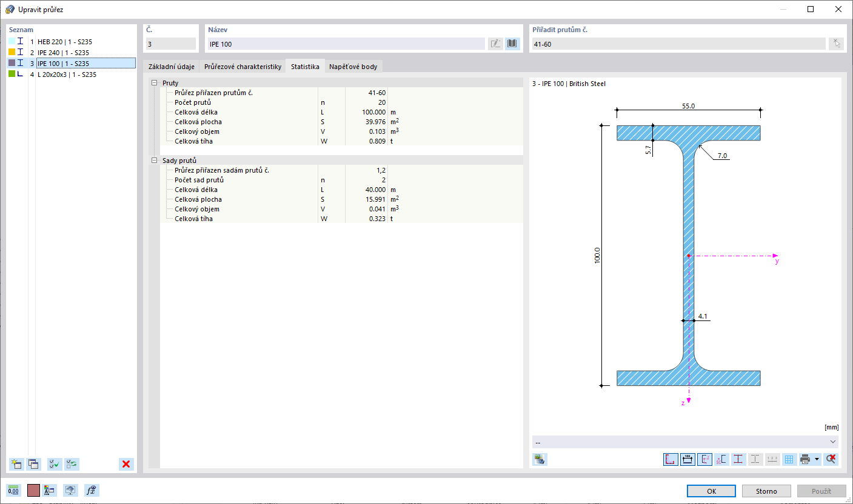
Task: Click the yellow swatch for IPE 240
Action: point(12,53)
